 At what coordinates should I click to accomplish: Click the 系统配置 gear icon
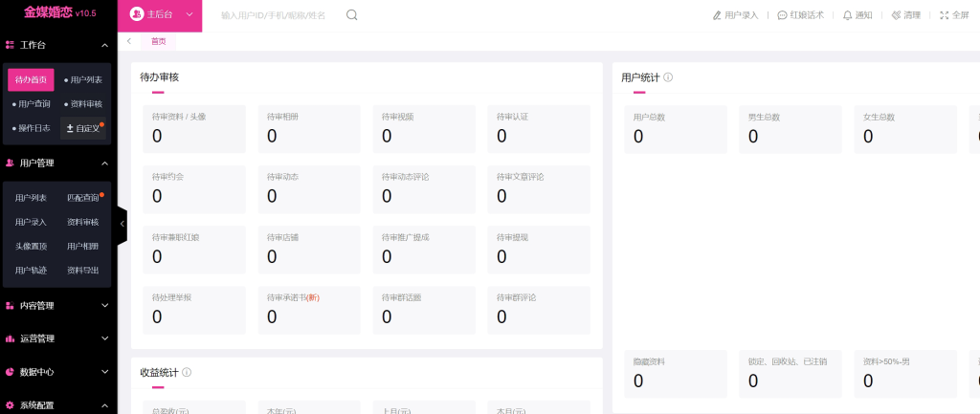pos(10,405)
